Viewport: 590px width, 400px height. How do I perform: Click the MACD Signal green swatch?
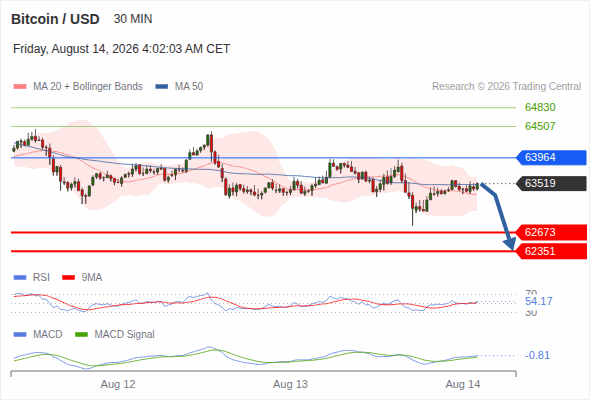coord(81,335)
